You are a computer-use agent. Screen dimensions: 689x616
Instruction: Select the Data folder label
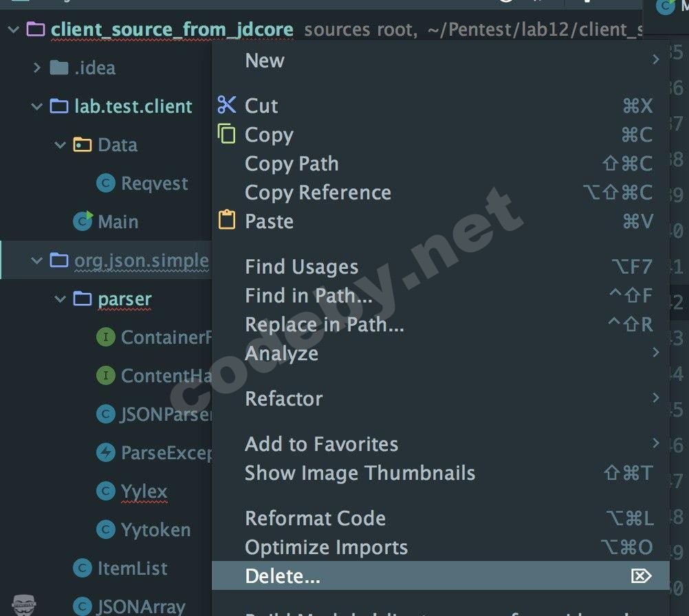(x=118, y=145)
